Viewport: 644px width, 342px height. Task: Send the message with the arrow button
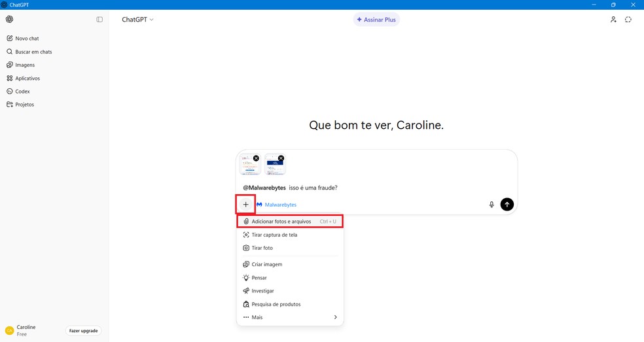point(507,205)
